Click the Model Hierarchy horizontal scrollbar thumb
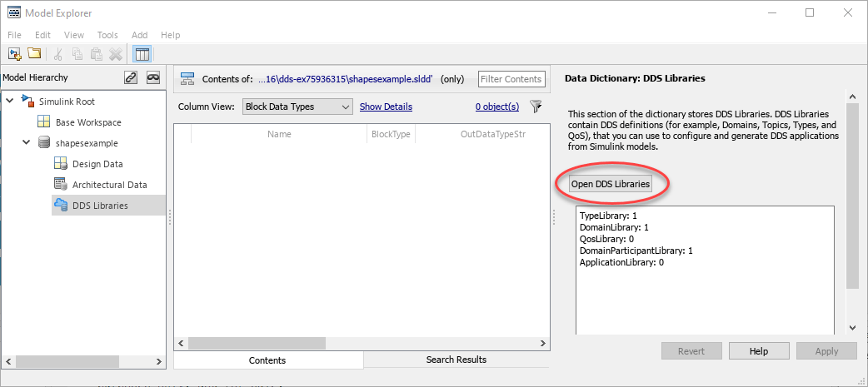Screen dimensions: 868x387 pos(67,361)
